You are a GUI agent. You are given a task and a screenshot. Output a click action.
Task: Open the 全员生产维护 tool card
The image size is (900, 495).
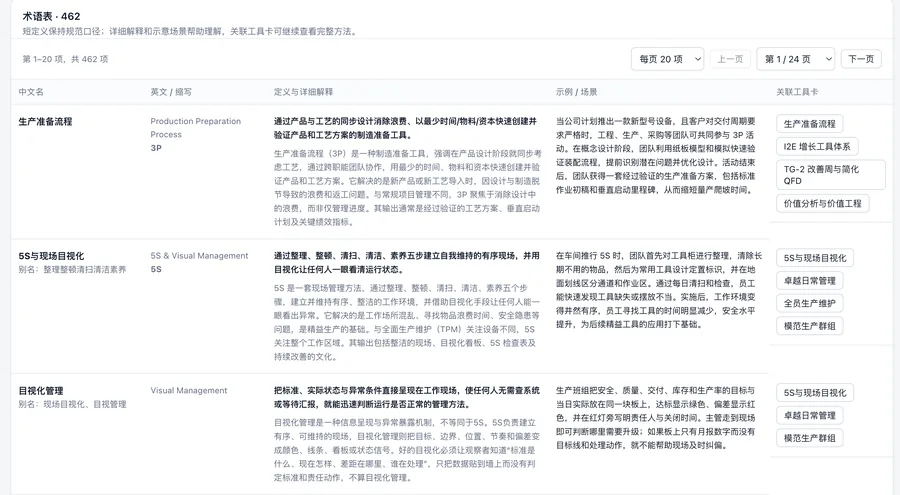pos(809,303)
